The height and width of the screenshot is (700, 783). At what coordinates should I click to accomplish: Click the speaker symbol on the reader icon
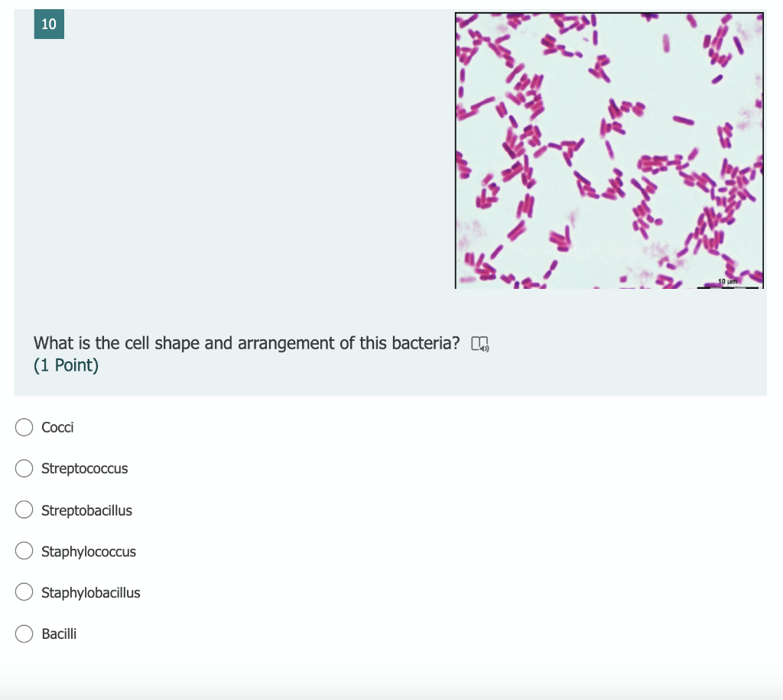pyautogui.click(x=484, y=347)
